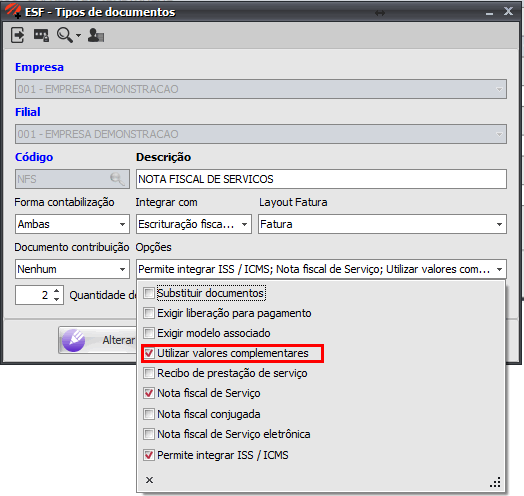The width and height of the screenshot is (524, 496).
Task: Click the exit door icon in toolbar
Action: 17,35
